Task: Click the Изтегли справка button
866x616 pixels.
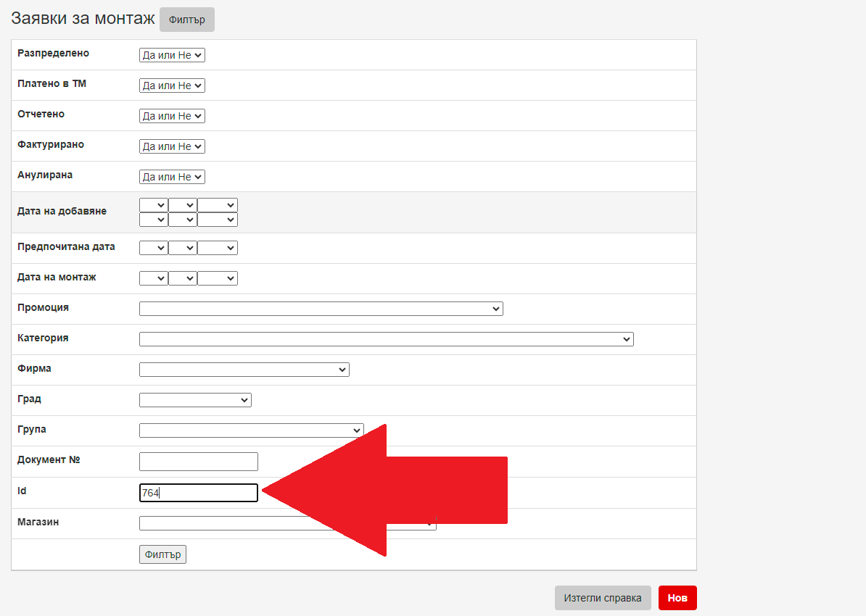Action: coord(603,598)
